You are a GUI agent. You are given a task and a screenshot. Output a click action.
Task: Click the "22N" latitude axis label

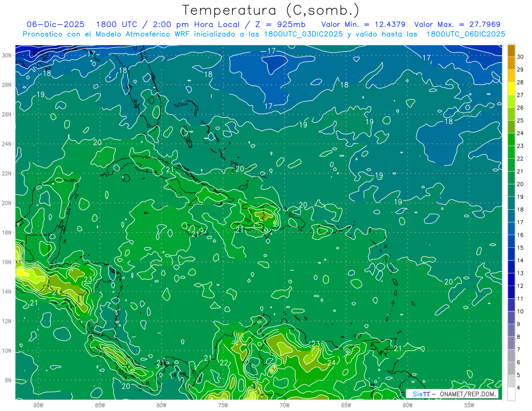point(7,173)
